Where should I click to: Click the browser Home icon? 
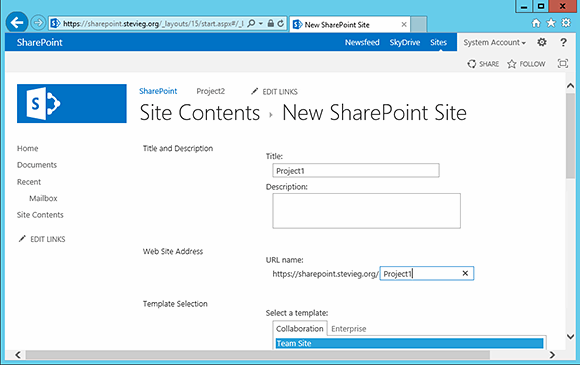tap(536, 23)
